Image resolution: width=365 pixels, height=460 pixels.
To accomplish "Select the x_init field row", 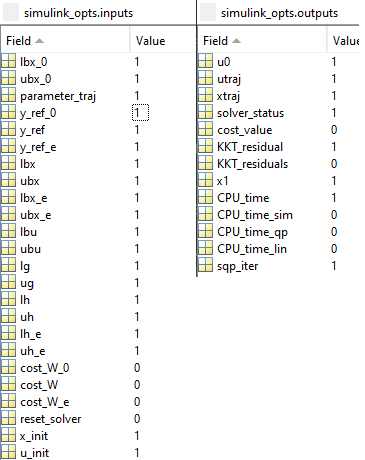I will pos(98,436).
